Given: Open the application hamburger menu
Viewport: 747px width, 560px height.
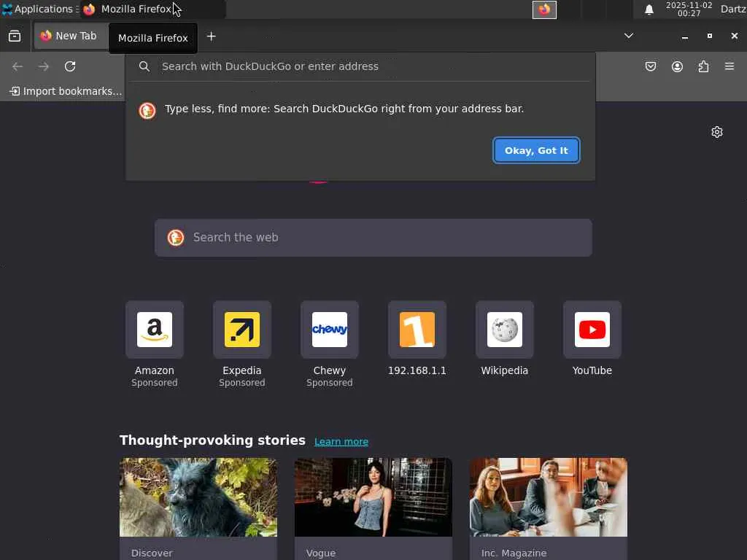Looking at the screenshot, I should [729, 66].
